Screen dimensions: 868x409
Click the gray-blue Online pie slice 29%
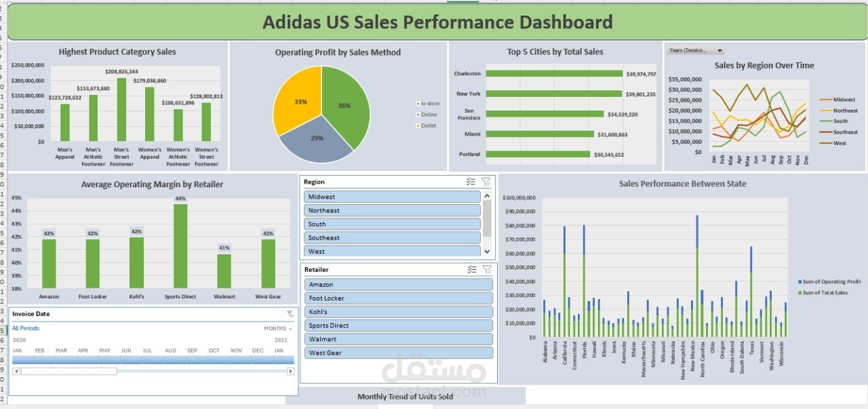click(x=315, y=139)
